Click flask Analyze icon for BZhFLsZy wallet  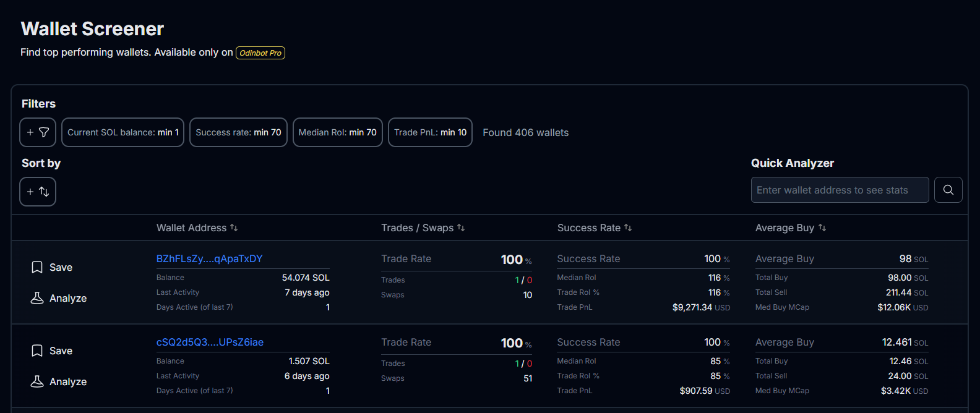click(x=37, y=298)
